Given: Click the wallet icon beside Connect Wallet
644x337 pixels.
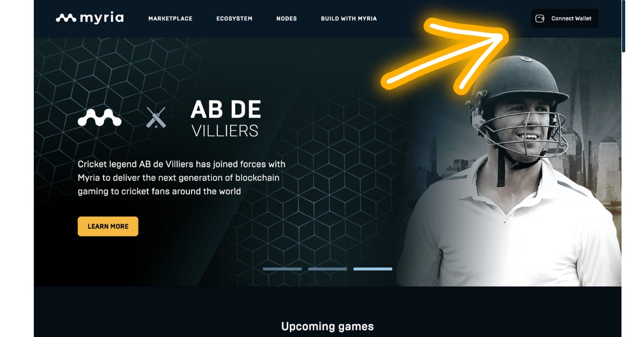Looking at the screenshot, I should (540, 18).
